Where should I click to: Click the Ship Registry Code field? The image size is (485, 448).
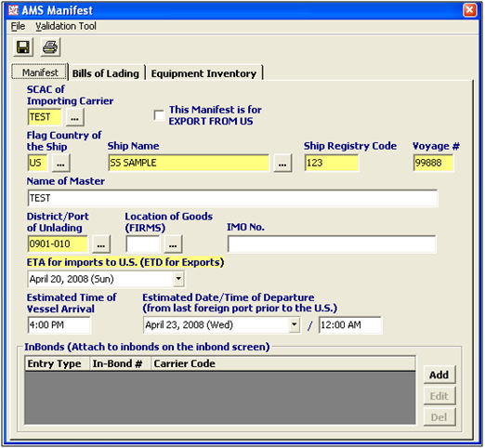point(332,163)
